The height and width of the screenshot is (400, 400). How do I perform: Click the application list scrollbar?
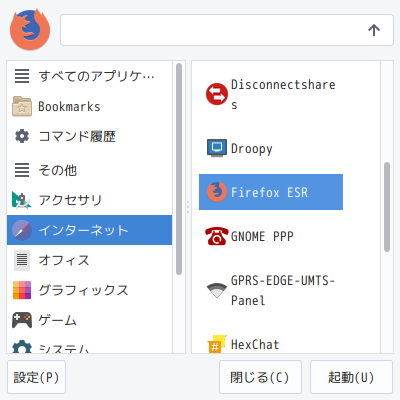387,207
